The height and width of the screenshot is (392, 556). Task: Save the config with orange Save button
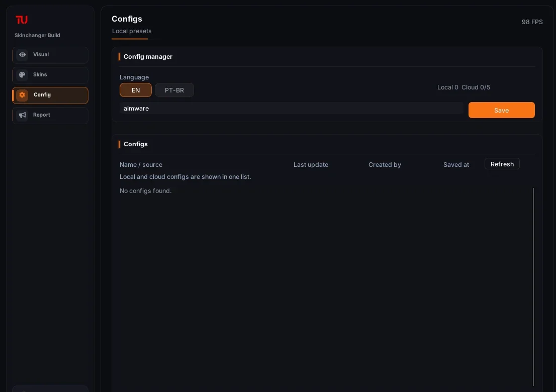pyautogui.click(x=501, y=110)
